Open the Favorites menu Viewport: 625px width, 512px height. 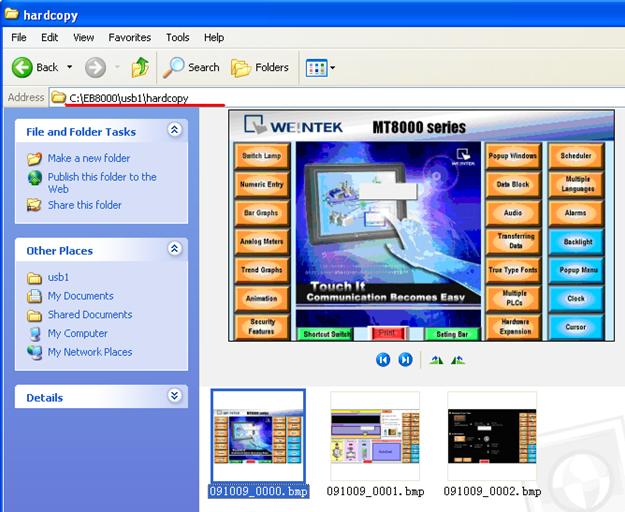click(x=130, y=37)
